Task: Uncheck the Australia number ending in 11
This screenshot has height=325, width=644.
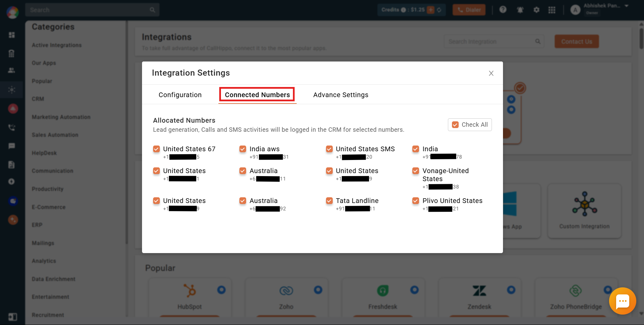Action: (x=243, y=171)
